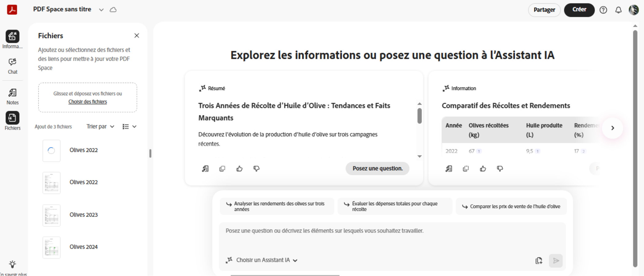Click the attach files icon in prompt box
Image resolution: width=644 pixels, height=276 pixels.
(539, 261)
